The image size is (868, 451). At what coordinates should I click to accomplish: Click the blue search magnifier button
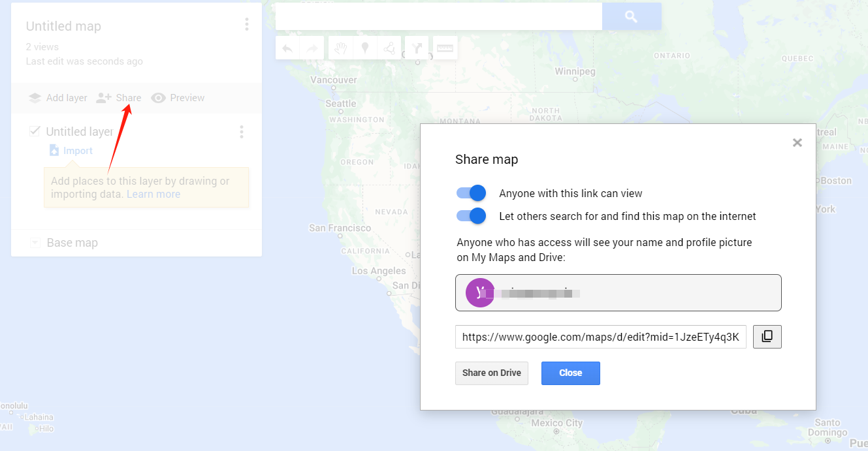click(631, 17)
